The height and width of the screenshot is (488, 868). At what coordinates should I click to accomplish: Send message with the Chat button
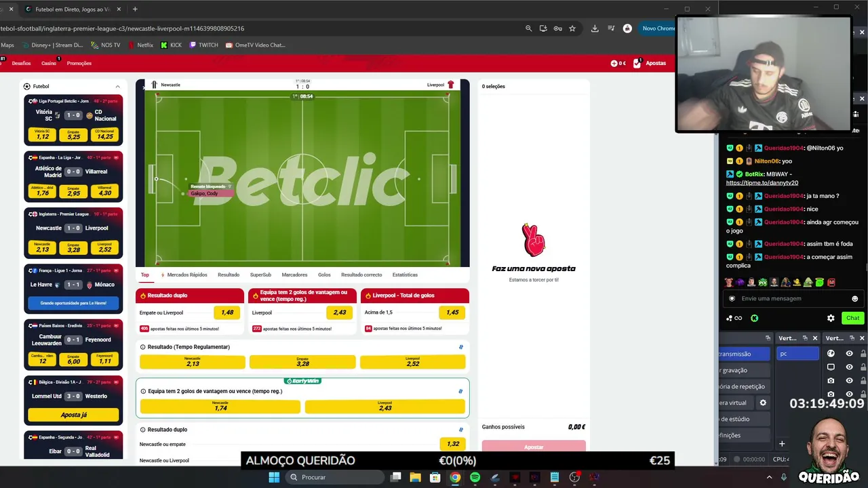point(852,318)
